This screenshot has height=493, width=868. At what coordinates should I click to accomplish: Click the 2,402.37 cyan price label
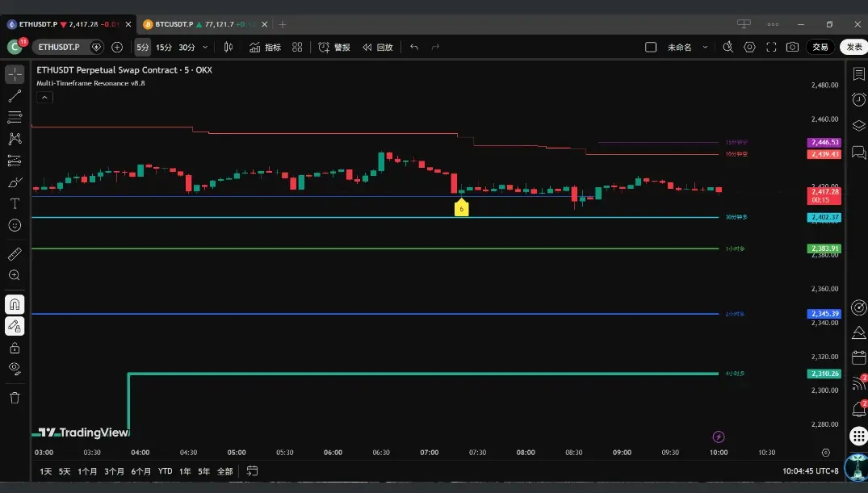(x=824, y=217)
